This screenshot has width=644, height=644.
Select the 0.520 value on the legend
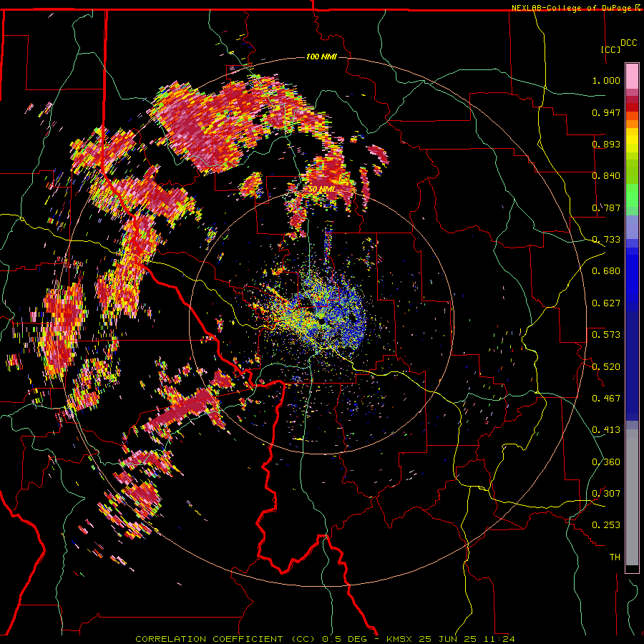(x=606, y=367)
